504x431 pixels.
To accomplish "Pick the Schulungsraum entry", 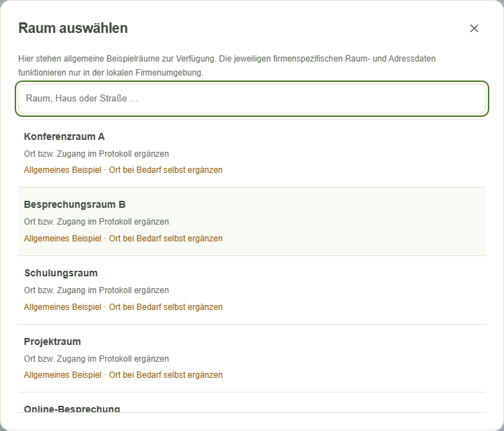I will point(252,290).
